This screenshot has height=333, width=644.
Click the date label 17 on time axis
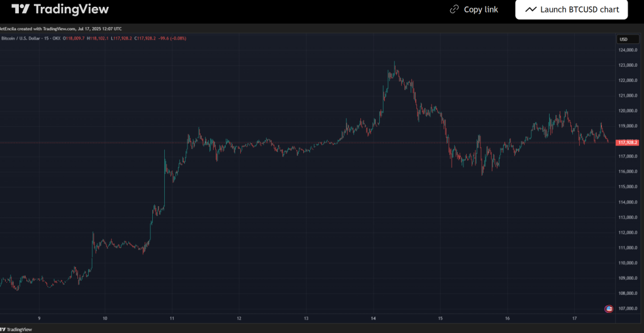click(574, 319)
